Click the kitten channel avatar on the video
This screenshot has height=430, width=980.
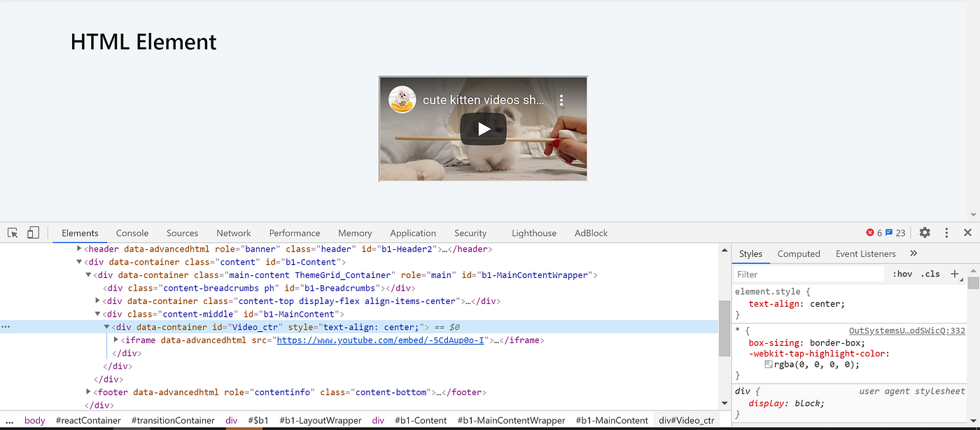pyautogui.click(x=402, y=99)
